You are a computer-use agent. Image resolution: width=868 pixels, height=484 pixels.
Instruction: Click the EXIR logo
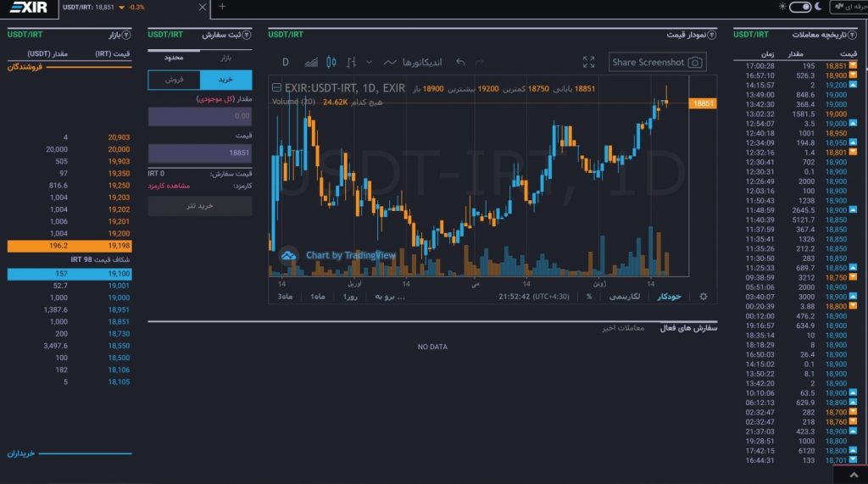[x=28, y=7]
